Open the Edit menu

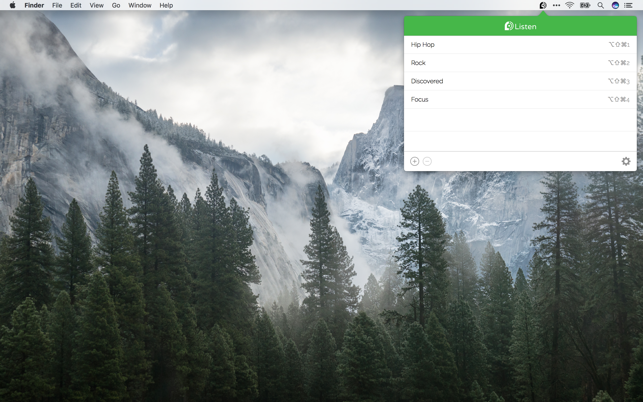point(75,5)
